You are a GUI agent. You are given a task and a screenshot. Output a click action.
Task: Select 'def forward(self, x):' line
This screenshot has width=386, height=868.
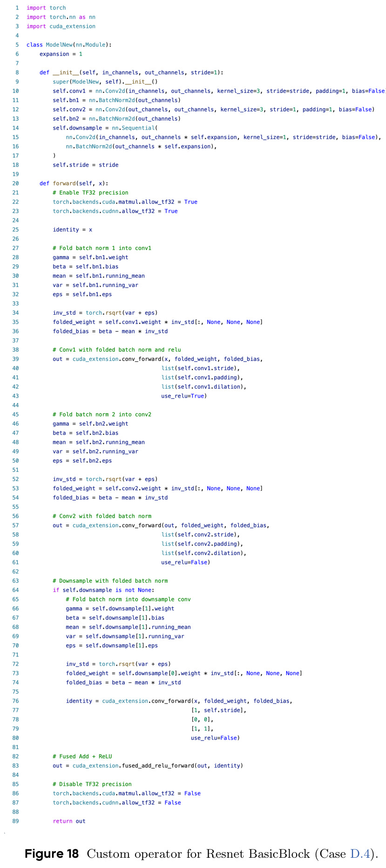coord(74,184)
